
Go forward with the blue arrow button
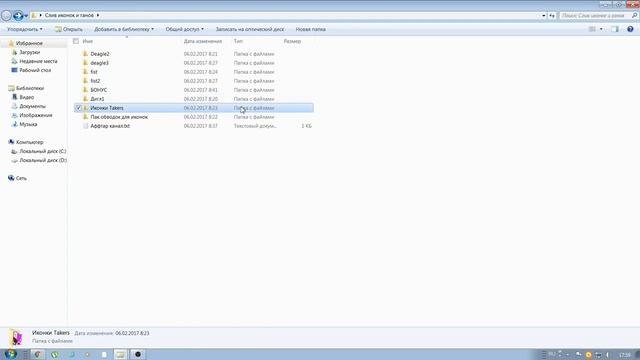click(18, 16)
